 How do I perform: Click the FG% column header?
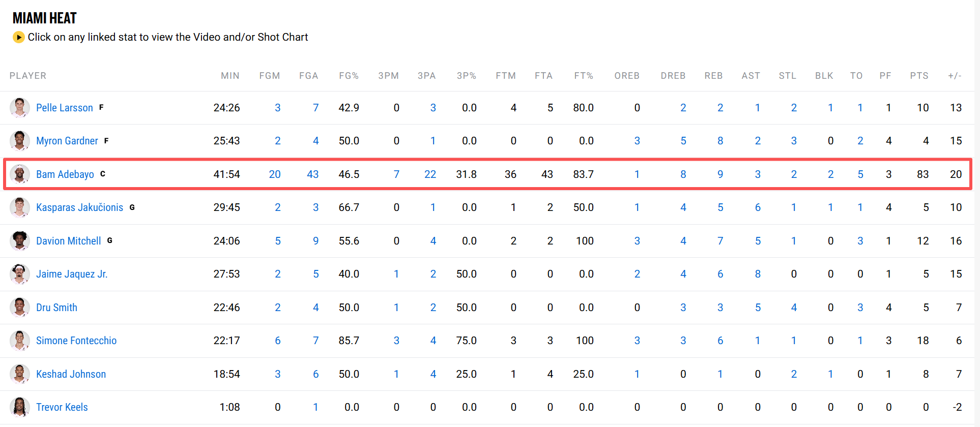pyautogui.click(x=349, y=76)
